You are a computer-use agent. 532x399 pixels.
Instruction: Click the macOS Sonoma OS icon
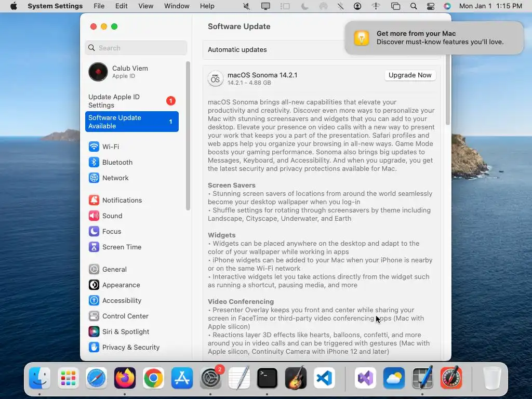(216, 79)
